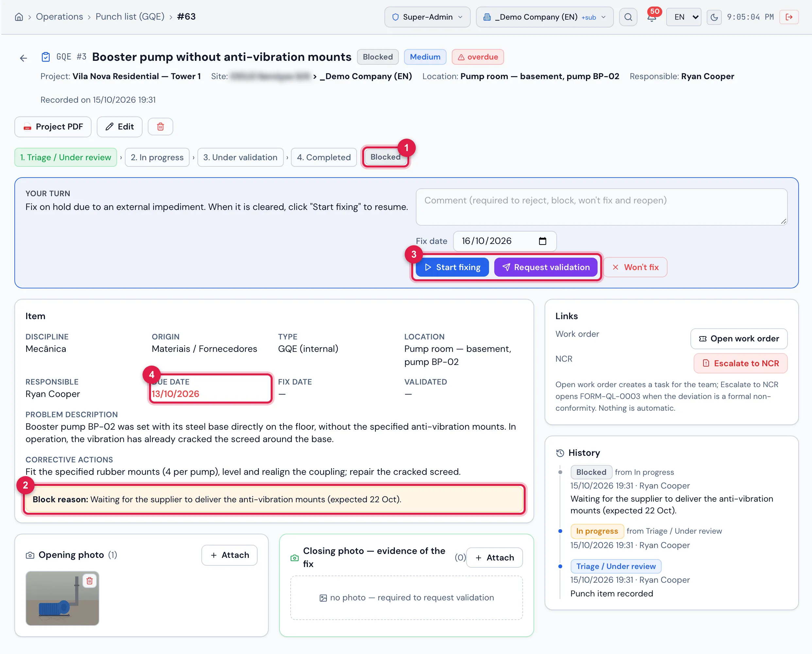Open the Super-Admin role dropdown
The height and width of the screenshot is (654, 812).
tap(427, 17)
